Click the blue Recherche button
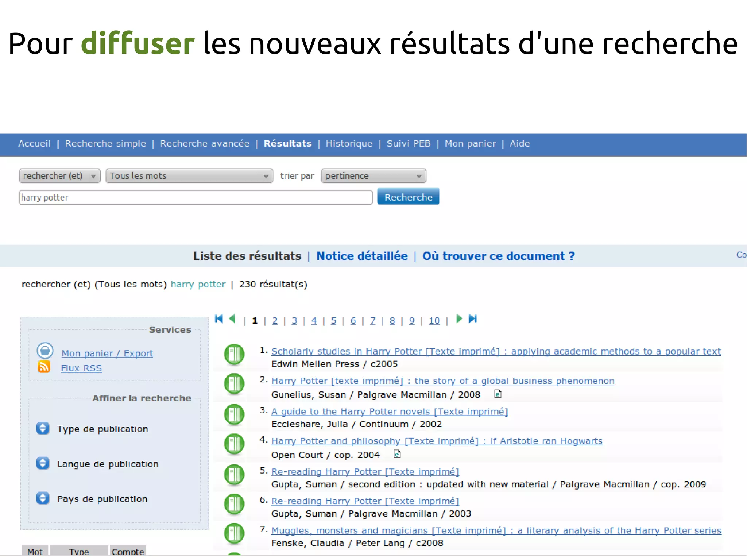 [x=408, y=197]
